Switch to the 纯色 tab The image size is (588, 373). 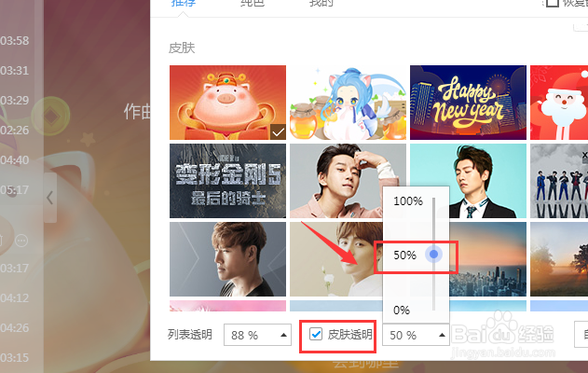point(253,4)
